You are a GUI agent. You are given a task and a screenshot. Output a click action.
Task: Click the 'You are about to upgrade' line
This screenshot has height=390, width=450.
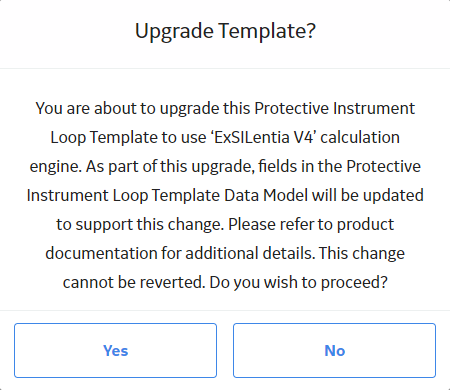coord(127,109)
